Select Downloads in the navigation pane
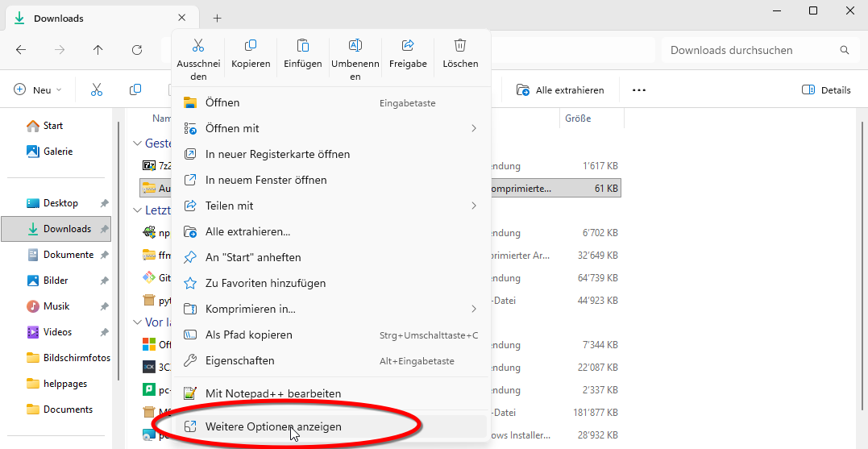The height and width of the screenshot is (449, 868). 56,229
